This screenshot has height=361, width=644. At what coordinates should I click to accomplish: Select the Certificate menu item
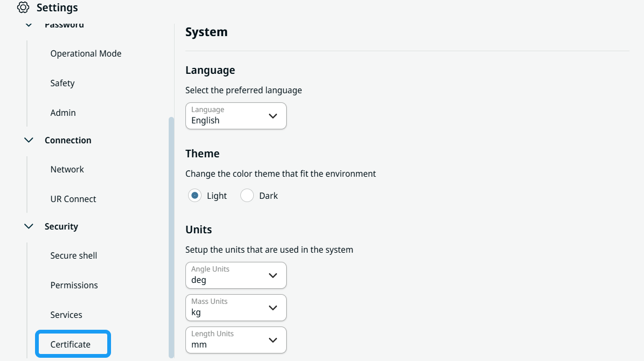73,344
